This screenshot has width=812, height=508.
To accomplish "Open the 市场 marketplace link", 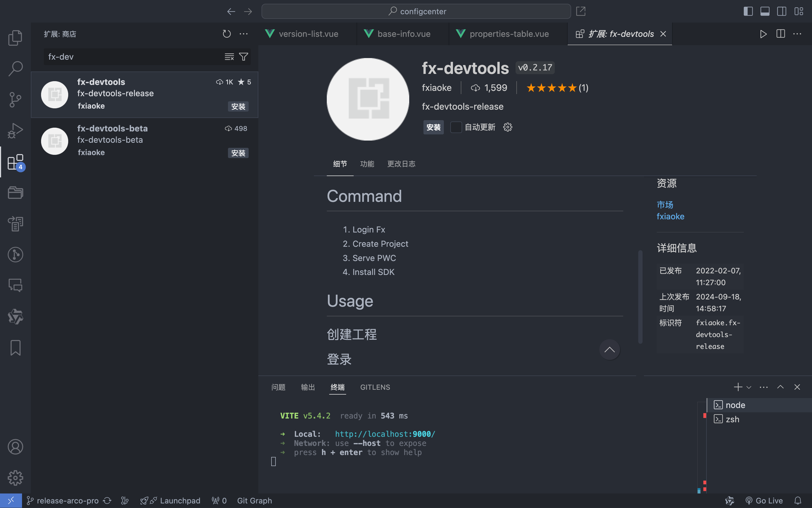I will pyautogui.click(x=665, y=205).
